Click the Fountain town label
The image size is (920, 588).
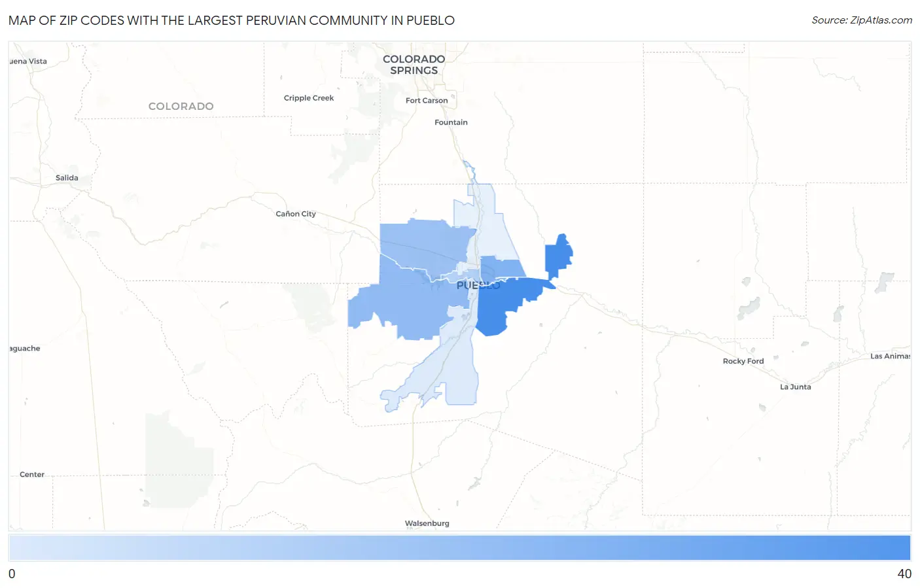451,122
